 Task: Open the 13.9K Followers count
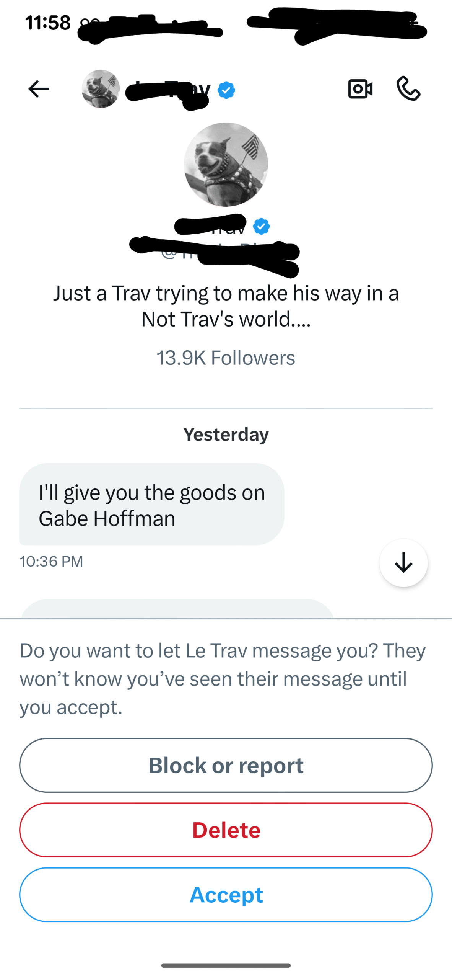click(x=226, y=358)
